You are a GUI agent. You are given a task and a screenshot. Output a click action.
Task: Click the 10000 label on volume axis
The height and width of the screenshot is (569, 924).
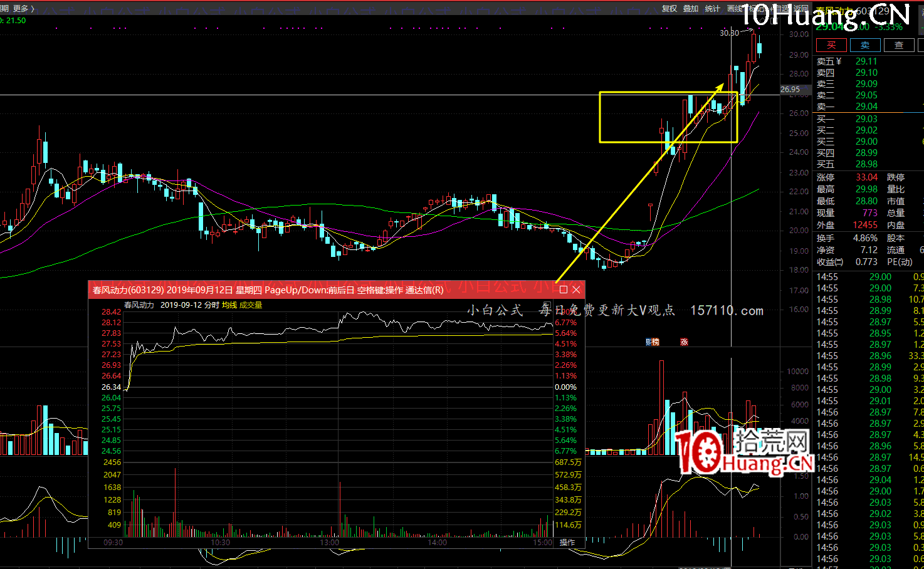point(798,372)
